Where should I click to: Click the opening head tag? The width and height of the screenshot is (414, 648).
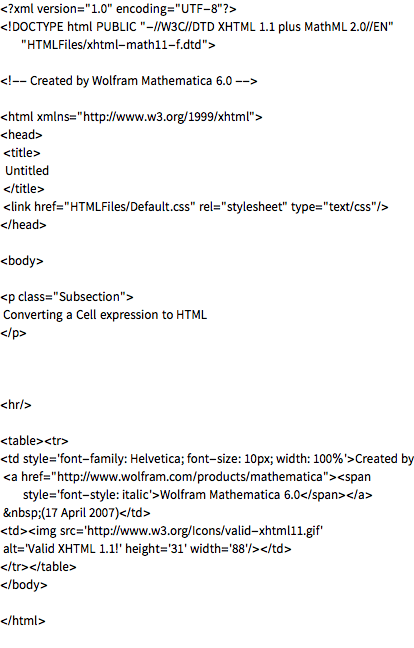[21, 135]
